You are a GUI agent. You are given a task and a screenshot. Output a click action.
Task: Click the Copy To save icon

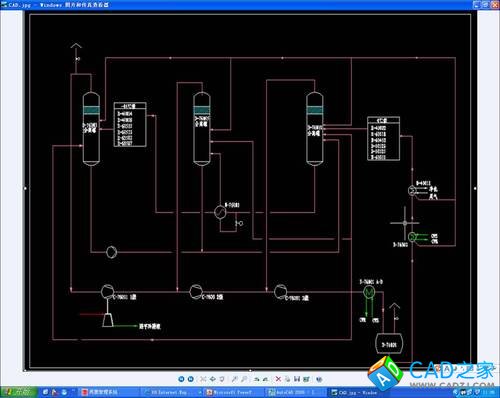pyautogui.click(x=297, y=379)
